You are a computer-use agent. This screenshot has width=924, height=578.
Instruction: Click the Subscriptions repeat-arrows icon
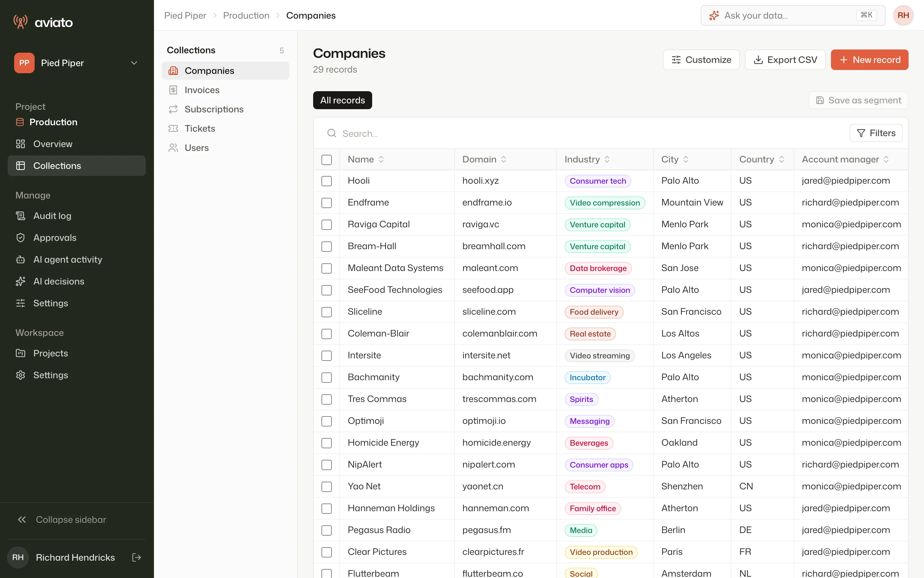coord(173,109)
